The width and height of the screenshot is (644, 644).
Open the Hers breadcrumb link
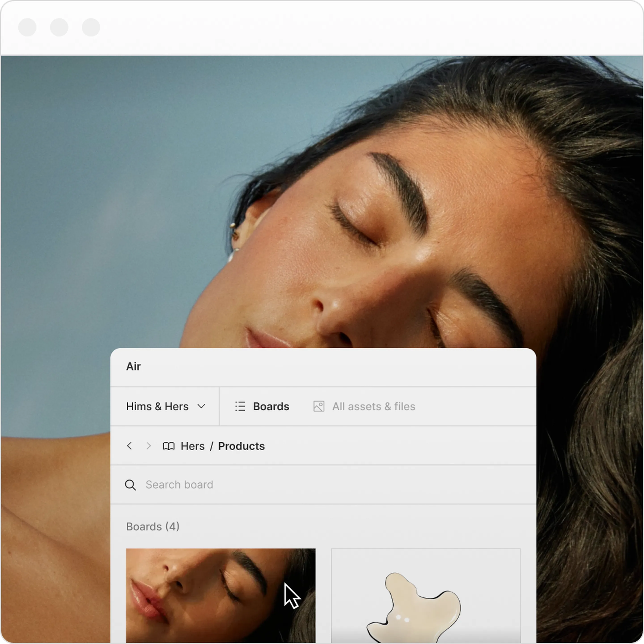[193, 446]
